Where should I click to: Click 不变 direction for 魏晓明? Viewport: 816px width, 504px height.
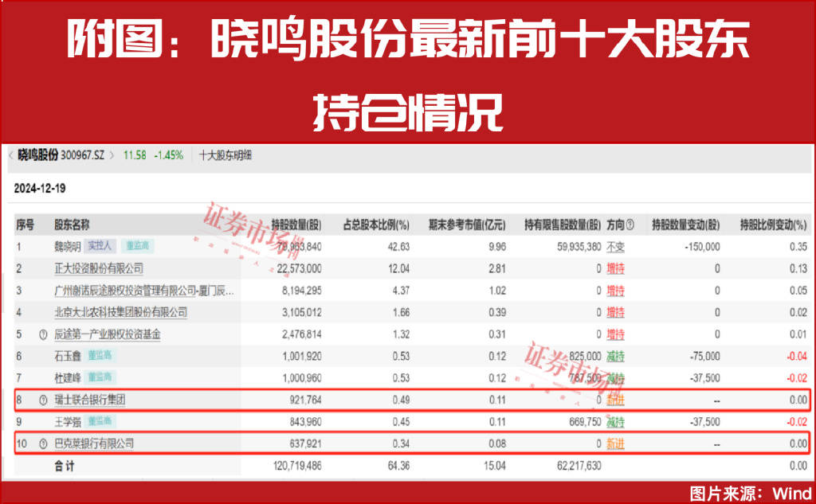coord(615,247)
